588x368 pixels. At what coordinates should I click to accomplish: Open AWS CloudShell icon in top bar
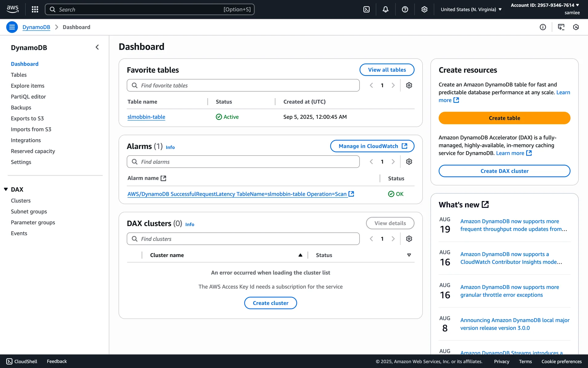pos(366,10)
